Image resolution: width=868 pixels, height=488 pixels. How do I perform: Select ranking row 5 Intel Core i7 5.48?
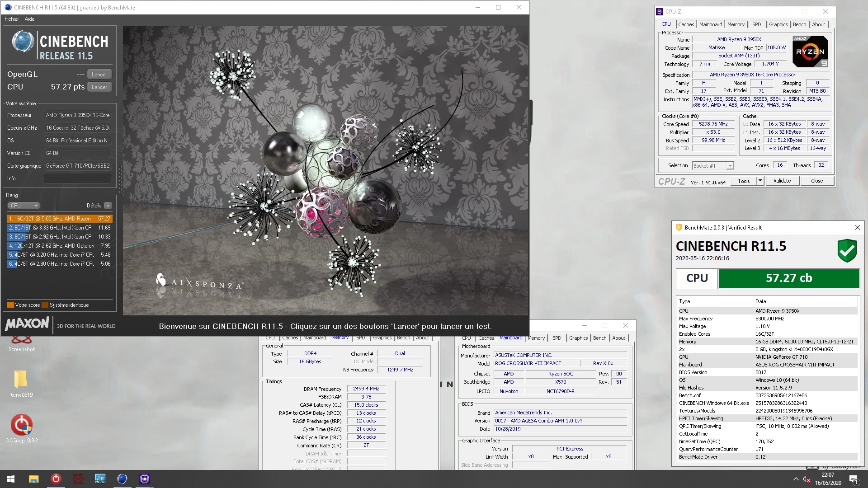tap(59, 255)
